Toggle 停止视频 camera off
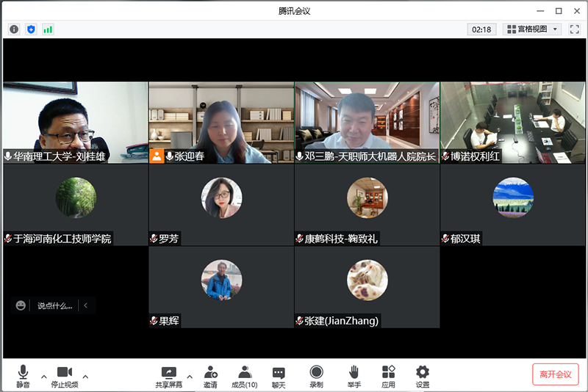This screenshot has height=392, width=588. tap(64, 376)
